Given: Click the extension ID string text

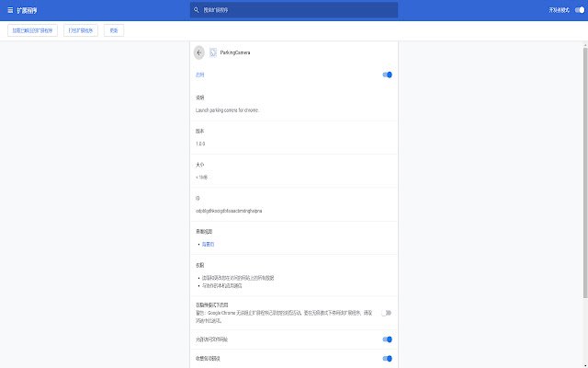Looking at the screenshot, I should point(229,211).
